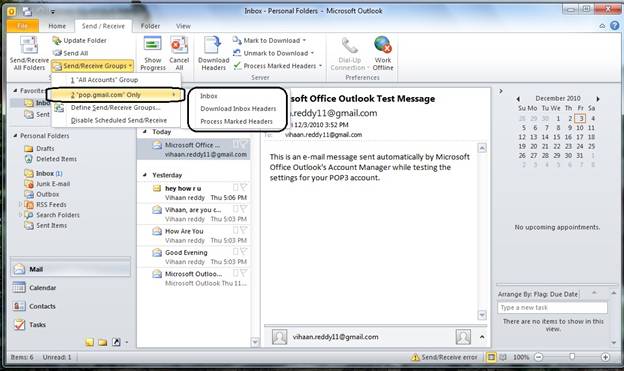Image resolution: width=624 pixels, height=371 pixels.
Task: Click "Type a new task" field
Action: coord(552,308)
